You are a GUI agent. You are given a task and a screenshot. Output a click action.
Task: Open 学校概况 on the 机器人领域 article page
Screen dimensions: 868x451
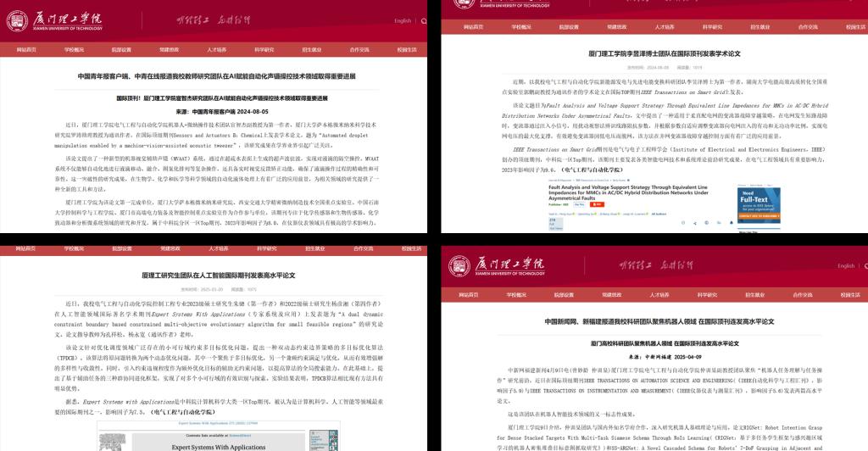coord(516,295)
